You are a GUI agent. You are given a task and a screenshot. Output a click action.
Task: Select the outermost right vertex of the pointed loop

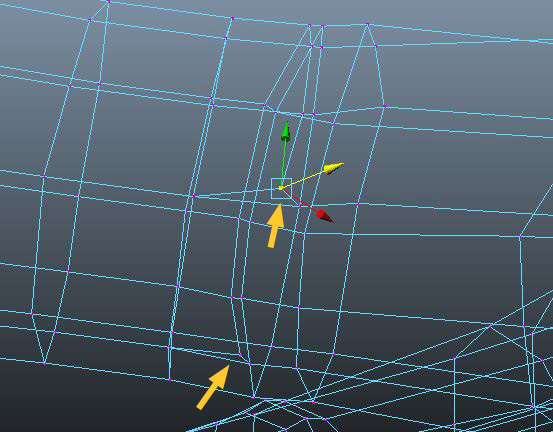(384, 106)
